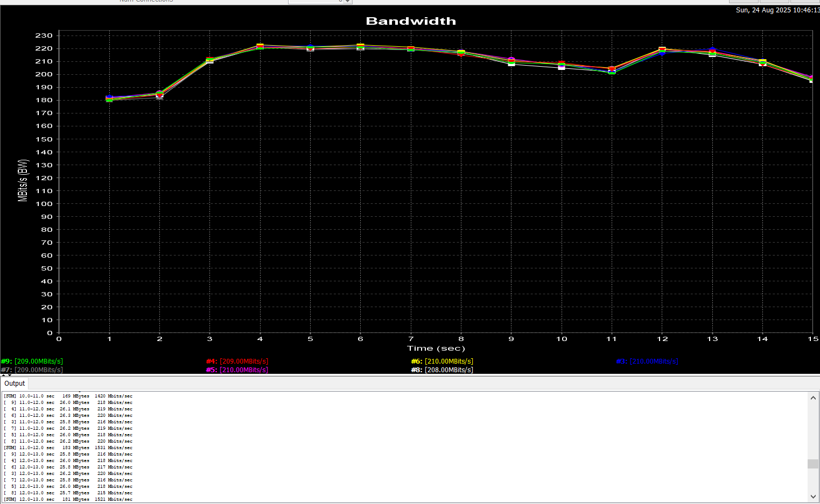Collapse output with the split-pane down arrow
The height and width of the screenshot is (504, 820).
9,375
